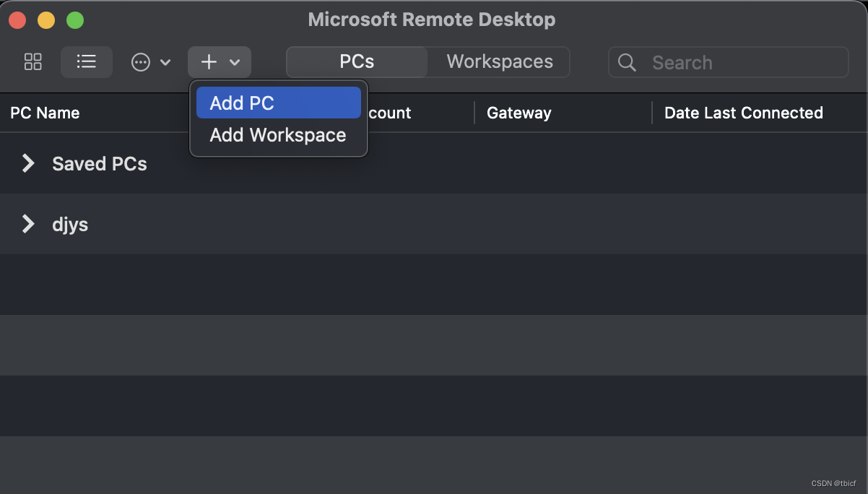
Task: Close the Microsoft Remote Desktop window
Action: (x=17, y=20)
